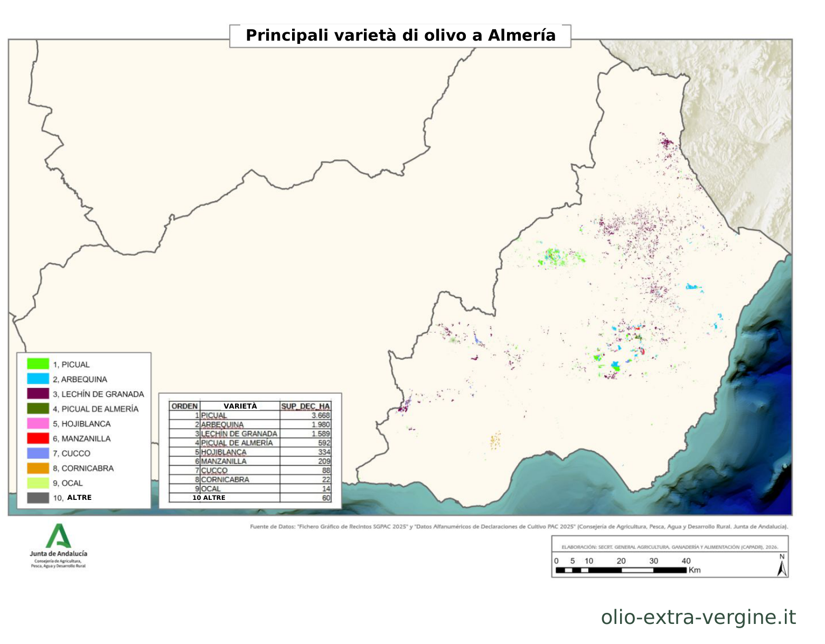
Task: Select the light green OCAL swatch
Action: click(38, 482)
